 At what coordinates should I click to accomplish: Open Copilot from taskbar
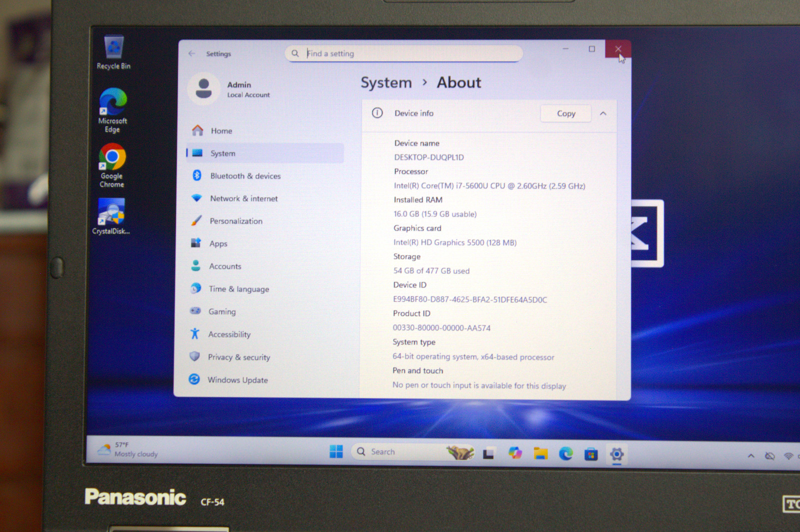(x=515, y=453)
